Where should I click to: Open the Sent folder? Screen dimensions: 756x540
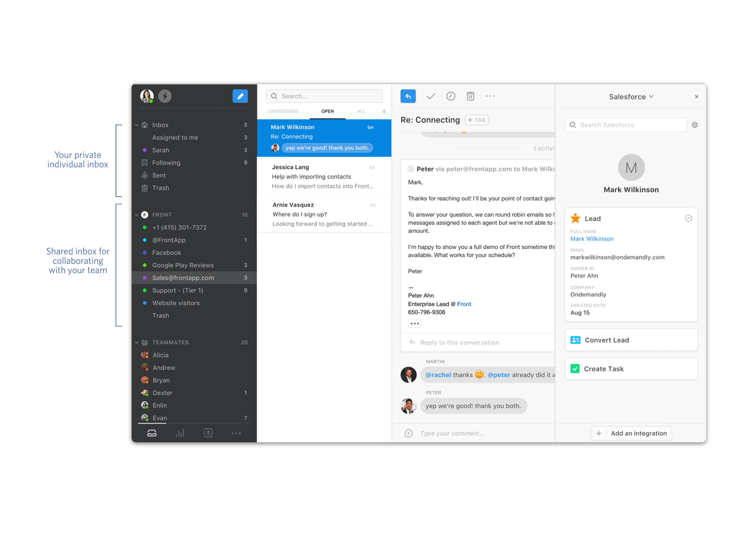[194, 175]
